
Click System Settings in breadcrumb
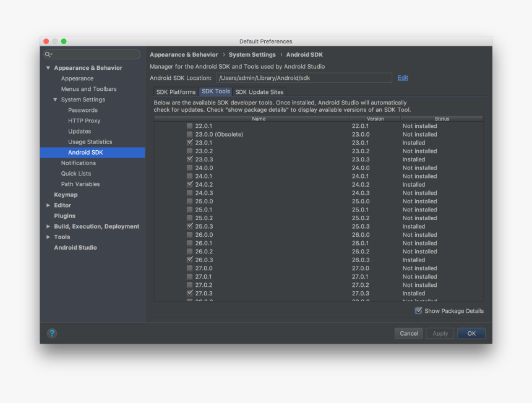coord(252,54)
